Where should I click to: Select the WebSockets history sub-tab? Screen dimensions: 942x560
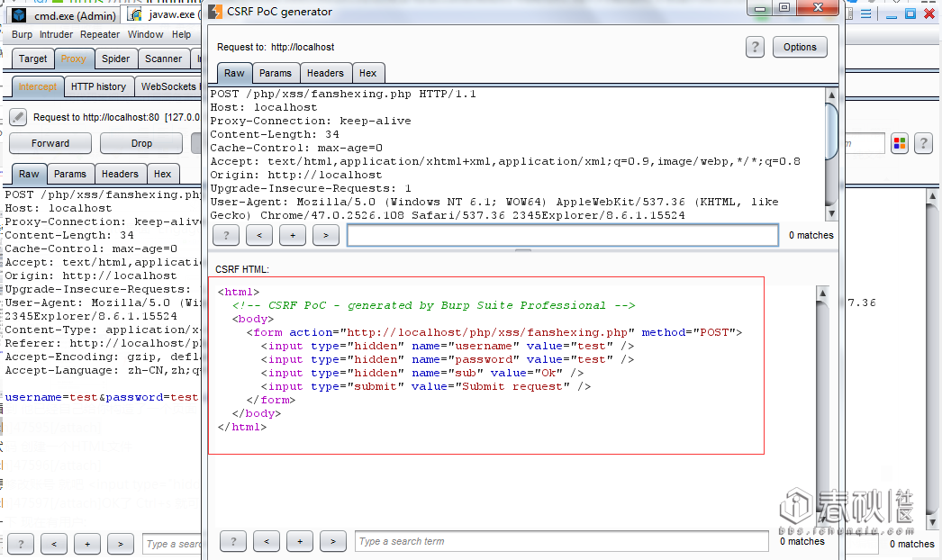click(168, 86)
